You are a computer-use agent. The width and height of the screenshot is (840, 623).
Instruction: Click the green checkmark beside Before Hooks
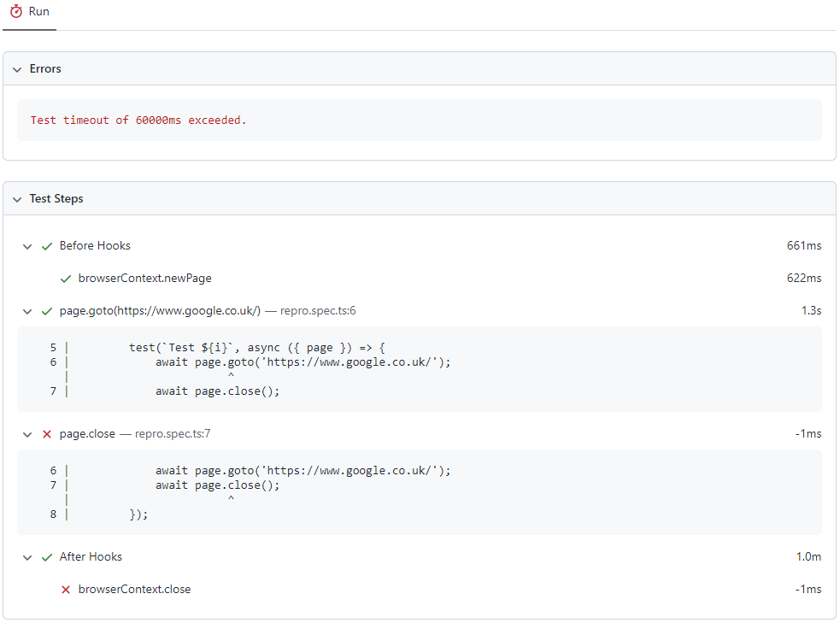click(x=47, y=245)
